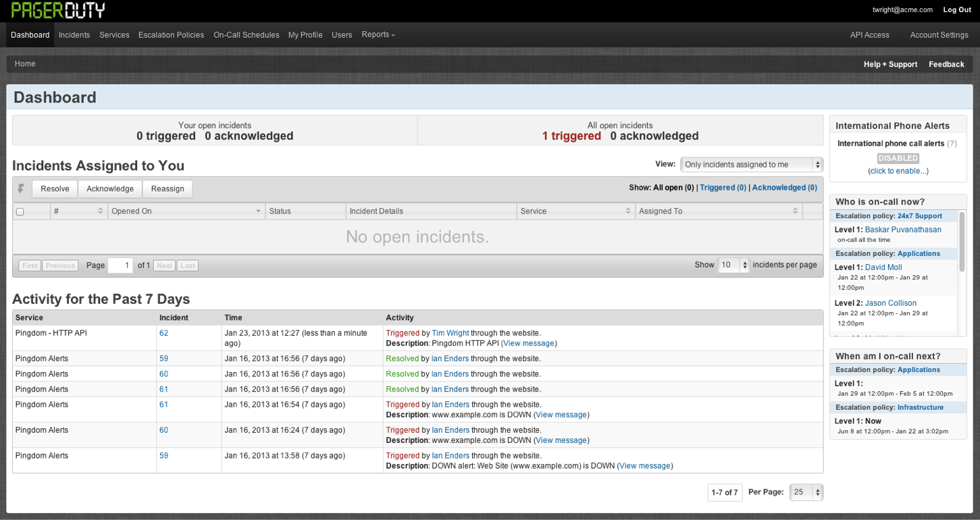Sort incidents by the # column
The image size is (980, 520).
coord(99,211)
